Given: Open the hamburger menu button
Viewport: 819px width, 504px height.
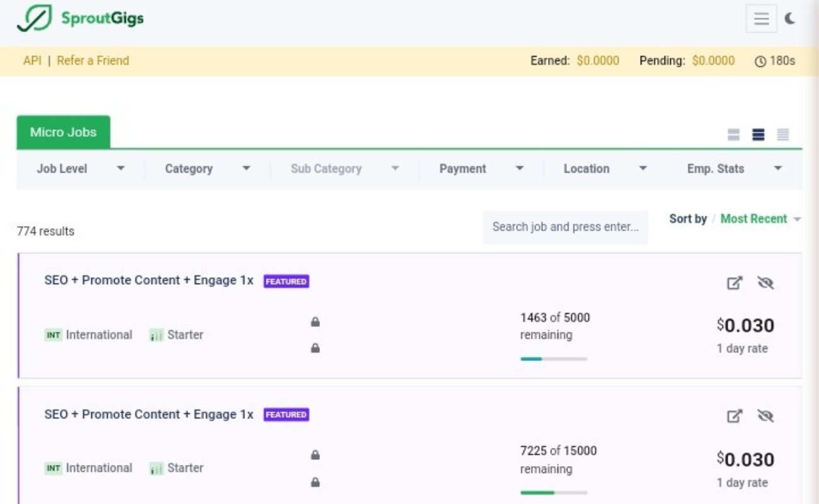Looking at the screenshot, I should (x=761, y=19).
